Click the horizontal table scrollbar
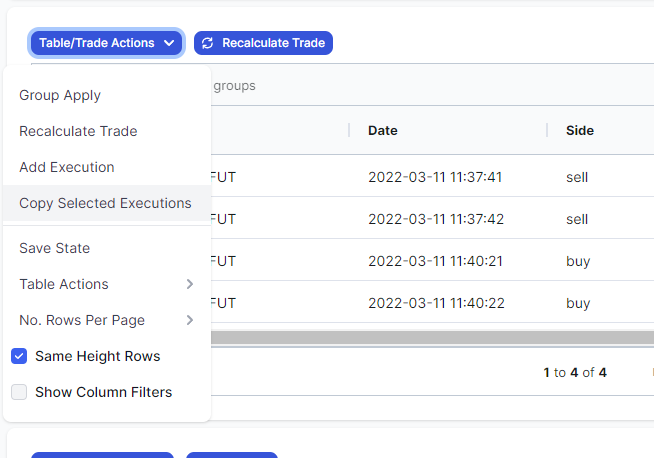Viewport: 654px width, 458px height. point(432,337)
